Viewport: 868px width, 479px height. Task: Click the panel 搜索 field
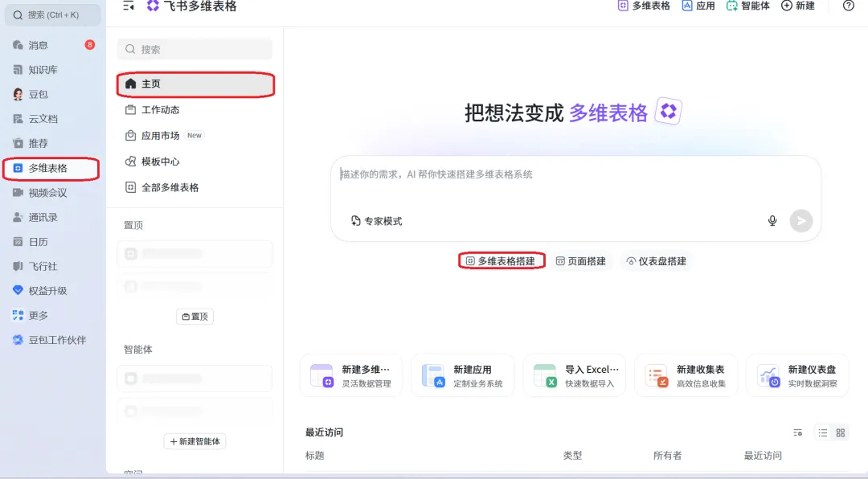pos(194,49)
